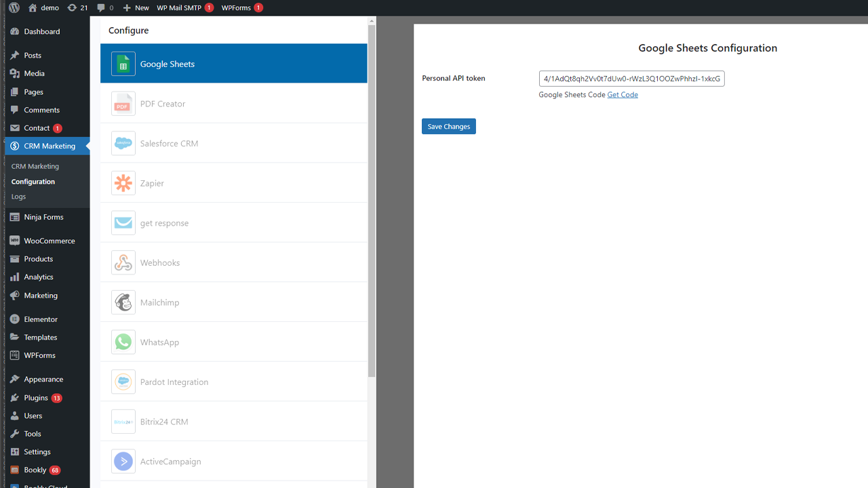The width and height of the screenshot is (868, 488).
Task: Follow the Get Code link
Action: point(623,95)
